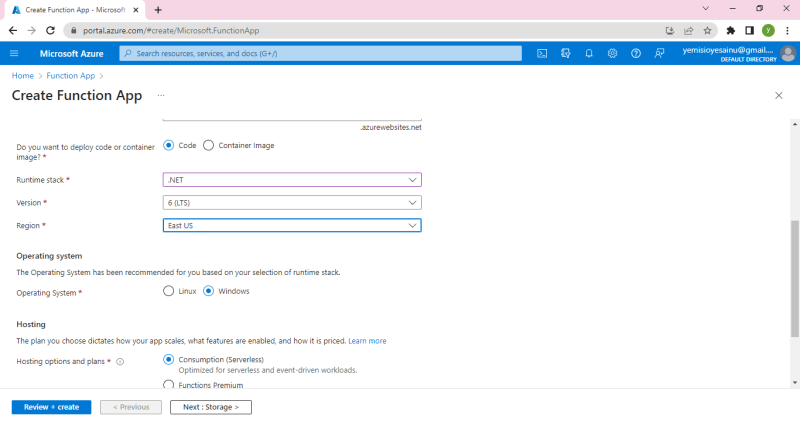Choose Windows operating system
800x426 pixels.
tap(208, 291)
